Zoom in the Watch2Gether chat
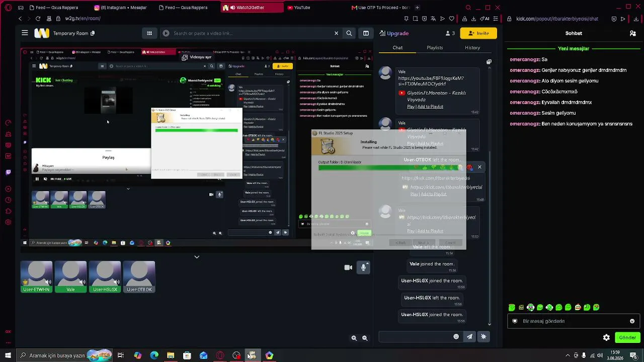The width and height of the screenshot is (644, 362). click(x=354, y=338)
